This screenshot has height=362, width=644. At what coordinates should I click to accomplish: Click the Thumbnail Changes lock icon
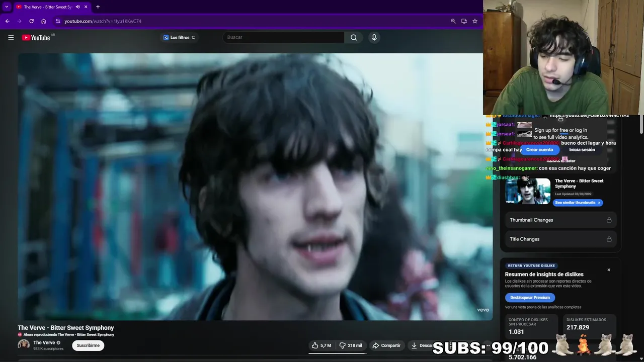coord(609,220)
